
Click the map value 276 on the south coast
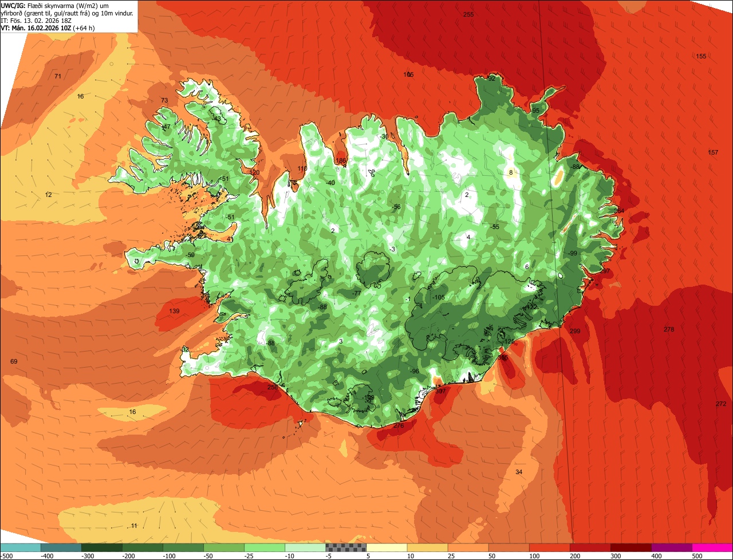(x=399, y=425)
